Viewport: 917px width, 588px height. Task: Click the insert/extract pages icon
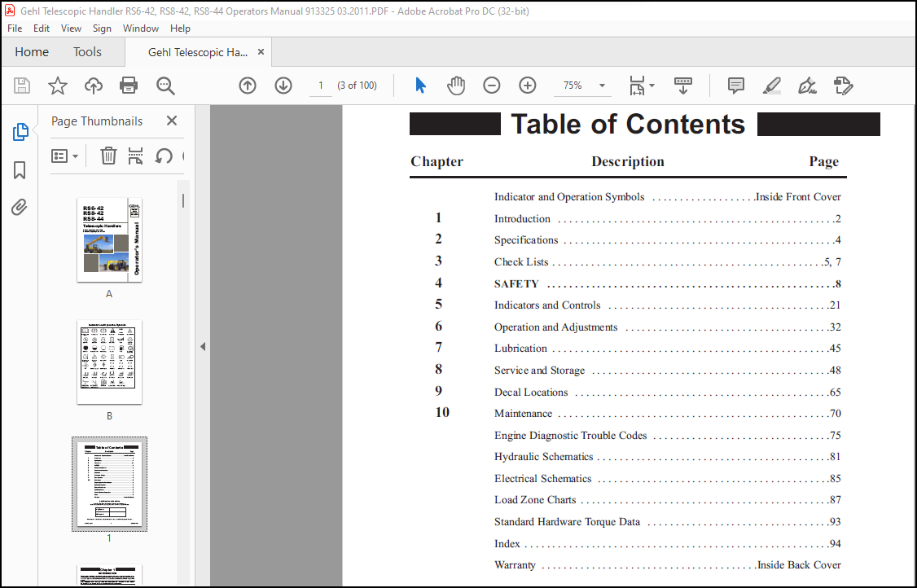(x=135, y=156)
